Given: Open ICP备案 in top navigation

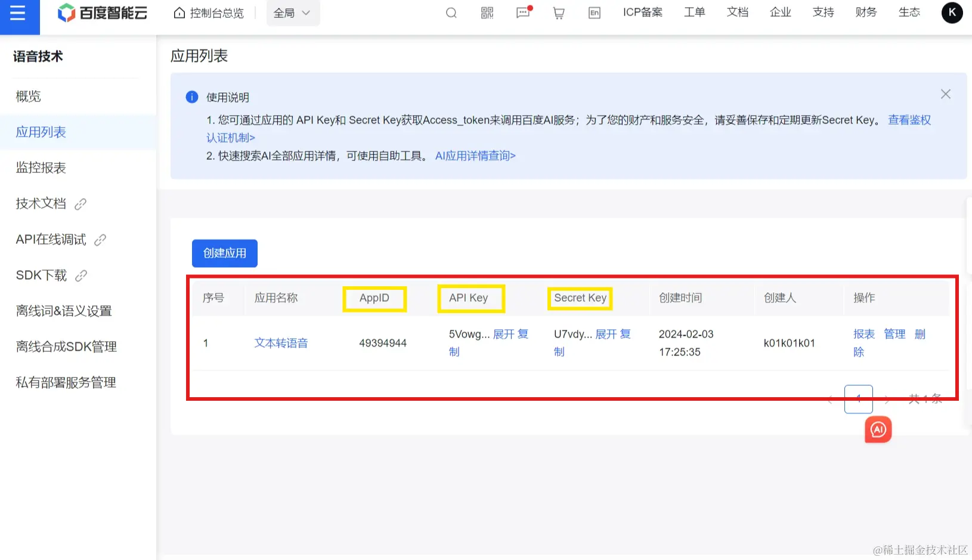Looking at the screenshot, I should point(643,13).
